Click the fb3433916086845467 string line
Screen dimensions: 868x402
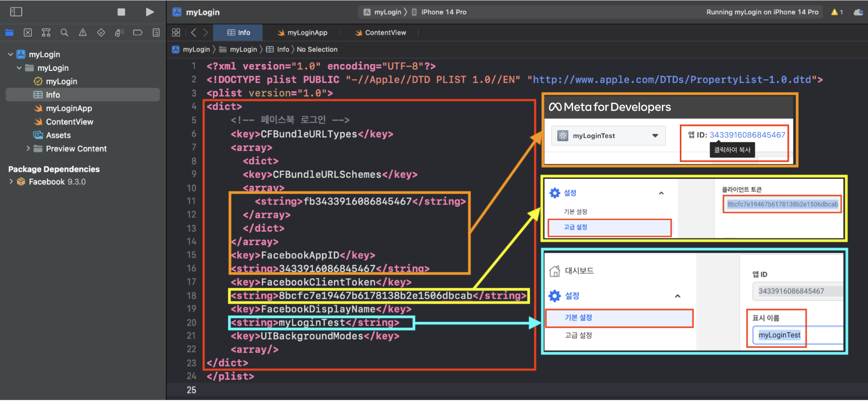point(361,202)
